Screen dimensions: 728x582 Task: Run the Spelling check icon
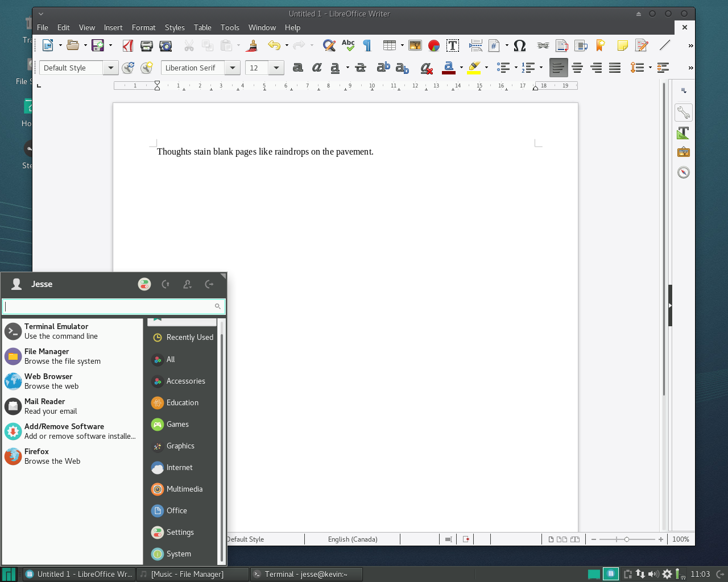tap(348, 45)
